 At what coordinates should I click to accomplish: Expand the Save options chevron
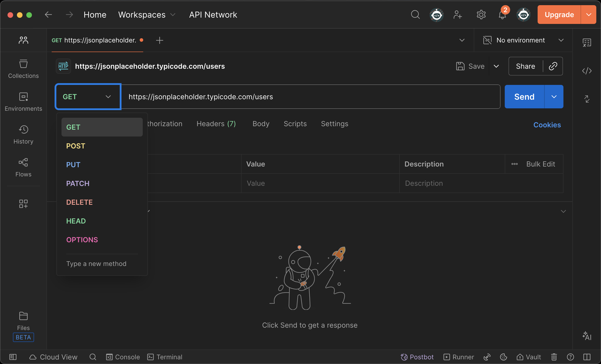tap(496, 66)
